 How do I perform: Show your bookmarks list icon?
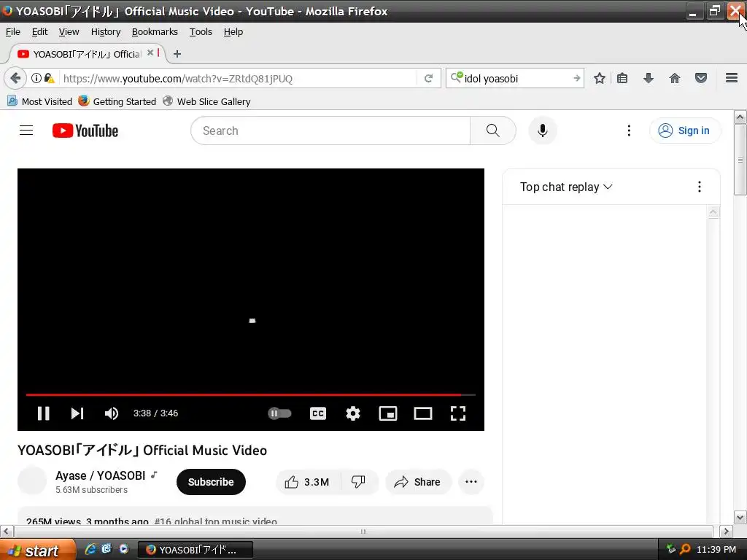tap(622, 78)
